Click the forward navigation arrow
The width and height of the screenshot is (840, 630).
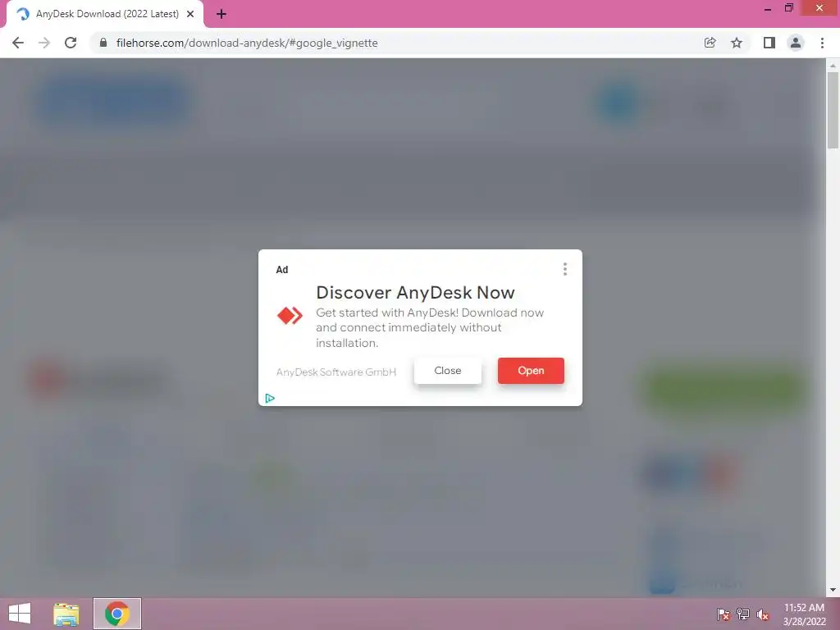[x=44, y=43]
